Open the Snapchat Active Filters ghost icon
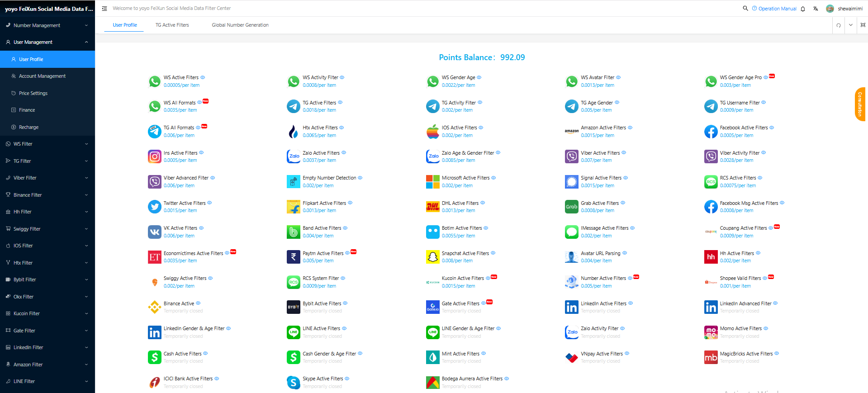Screen dimensions: 868x393 433,257
